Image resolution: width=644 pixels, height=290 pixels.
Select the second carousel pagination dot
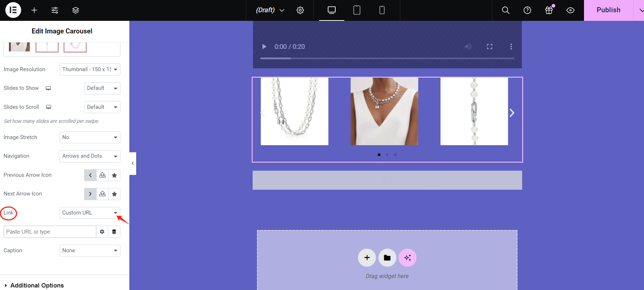pyautogui.click(x=387, y=155)
